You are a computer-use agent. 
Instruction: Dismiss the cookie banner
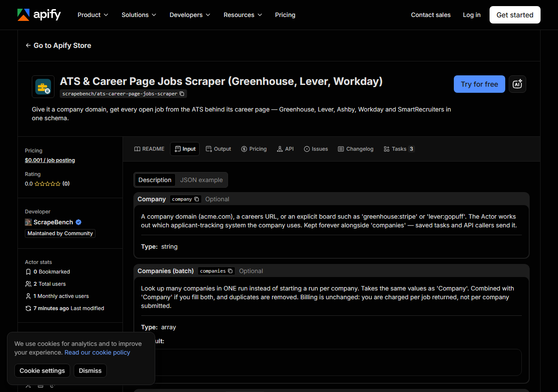pyautogui.click(x=90, y=371)
